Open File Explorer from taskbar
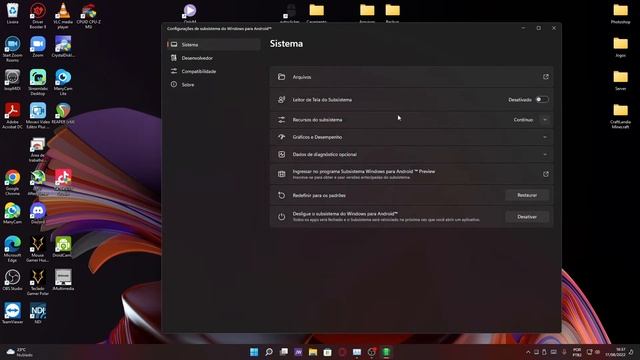The width and height of the screenshot is (640, 360). click(313, 352)
